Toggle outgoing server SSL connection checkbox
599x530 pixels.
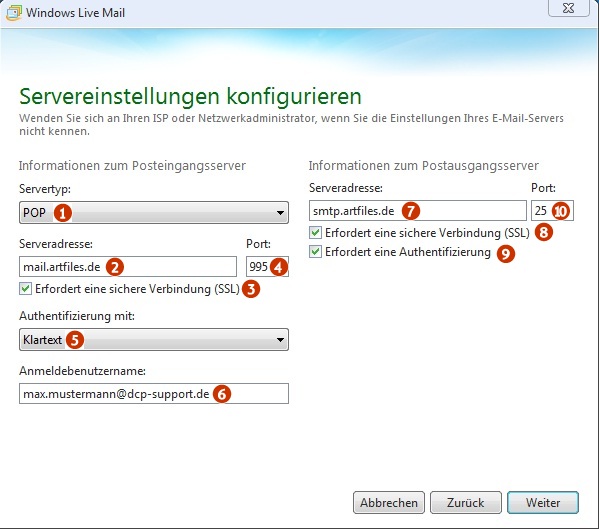coord(316,233)
